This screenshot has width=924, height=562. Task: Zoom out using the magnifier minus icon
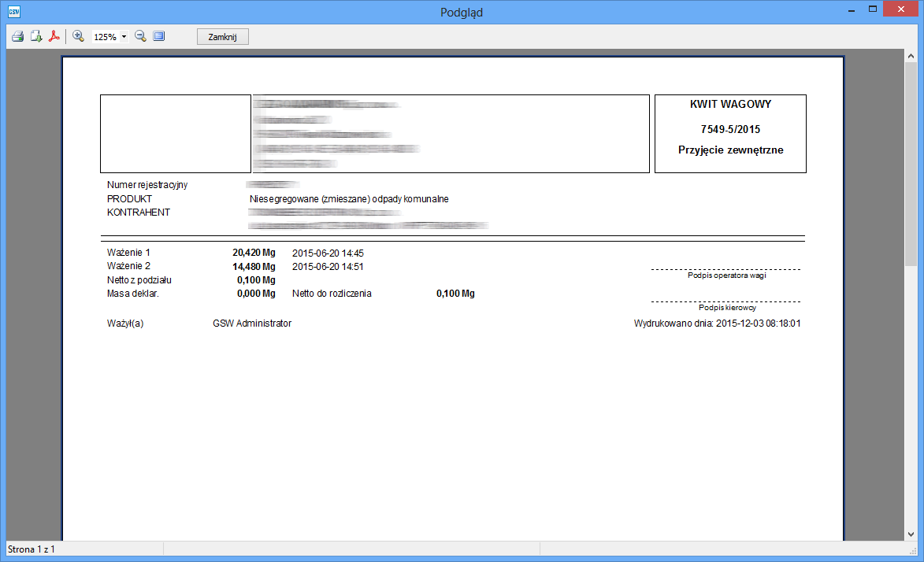pyautogui.click(x=140, y=36)
